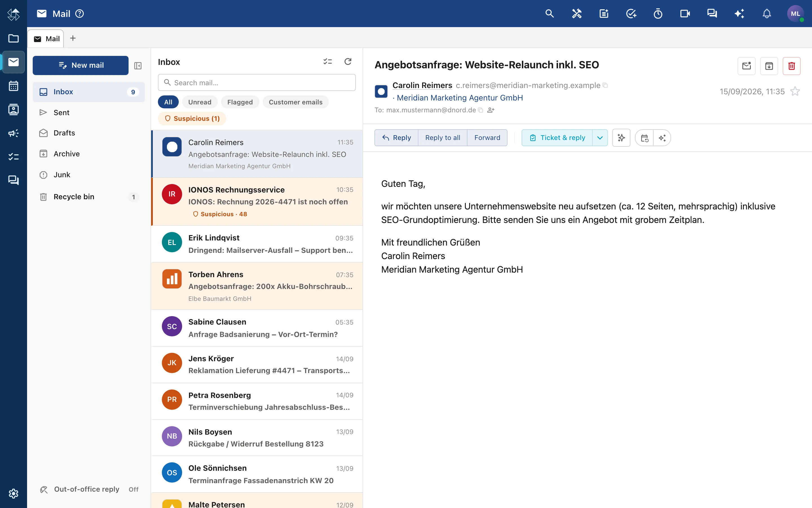Click the AI sparkle icon in mail toolbar
The image size is (812, 508).
coord(662,138)
